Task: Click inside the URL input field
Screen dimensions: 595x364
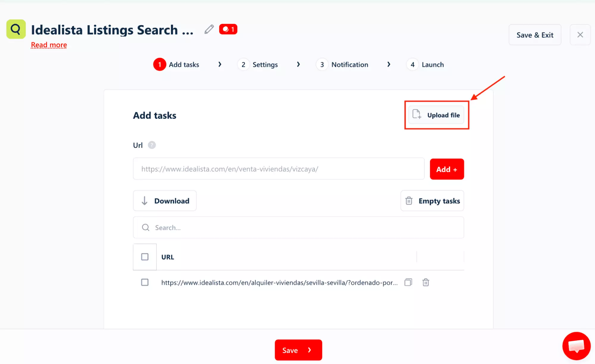Action: pos(278,169)
